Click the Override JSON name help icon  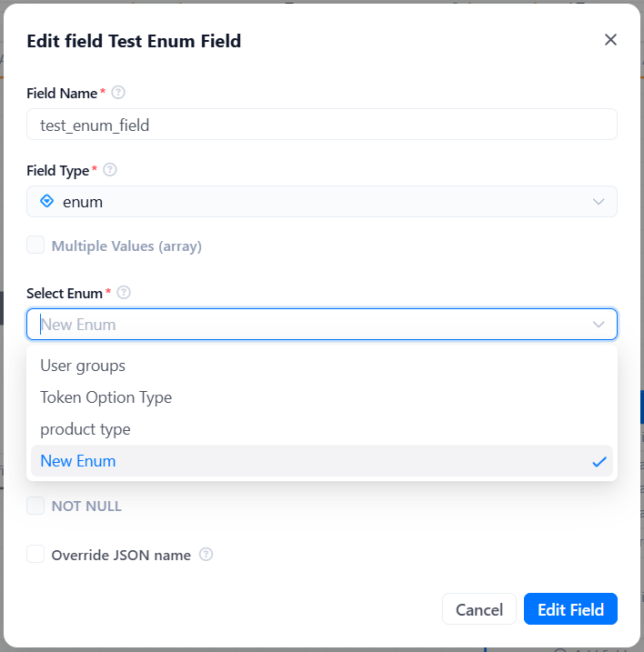pos(206,555)
